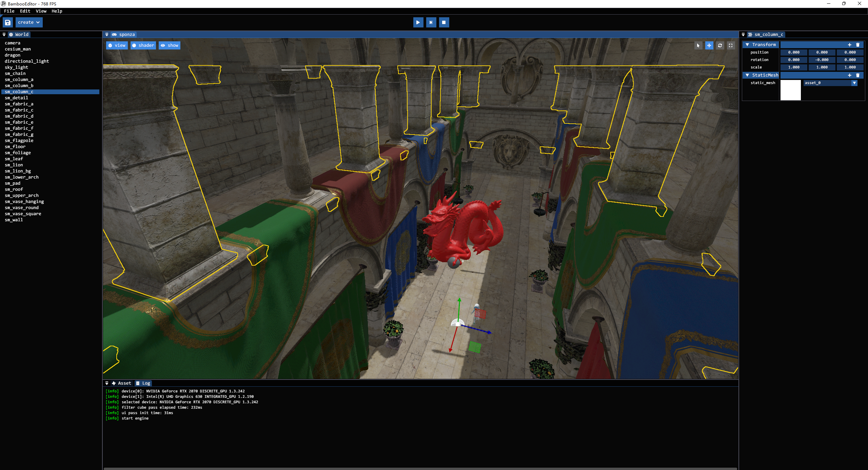Click the save icon in toolbar
Viewport: 868px width, 470px height.
[7, 22]
